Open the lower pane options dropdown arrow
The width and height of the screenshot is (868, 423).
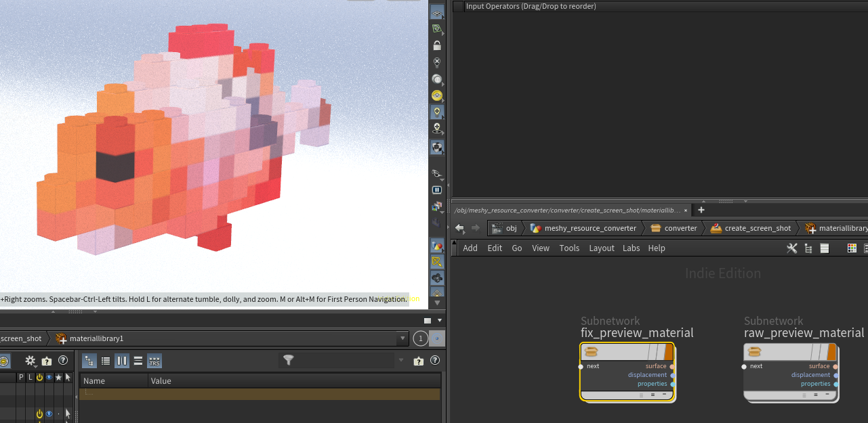440,321
